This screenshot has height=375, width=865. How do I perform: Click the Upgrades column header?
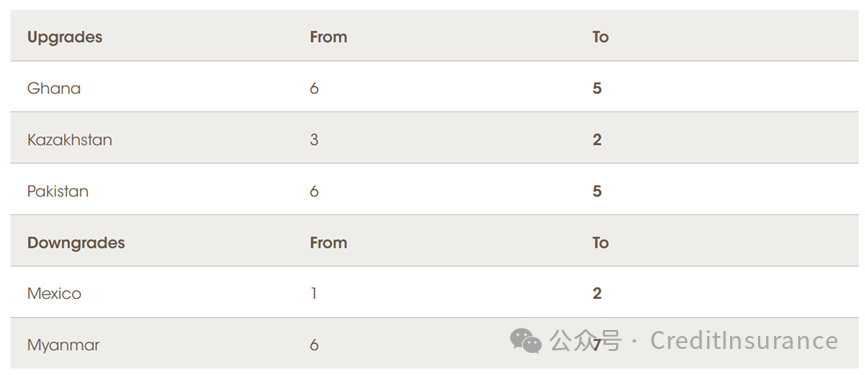pyautogui.click(x=65, y=37)
